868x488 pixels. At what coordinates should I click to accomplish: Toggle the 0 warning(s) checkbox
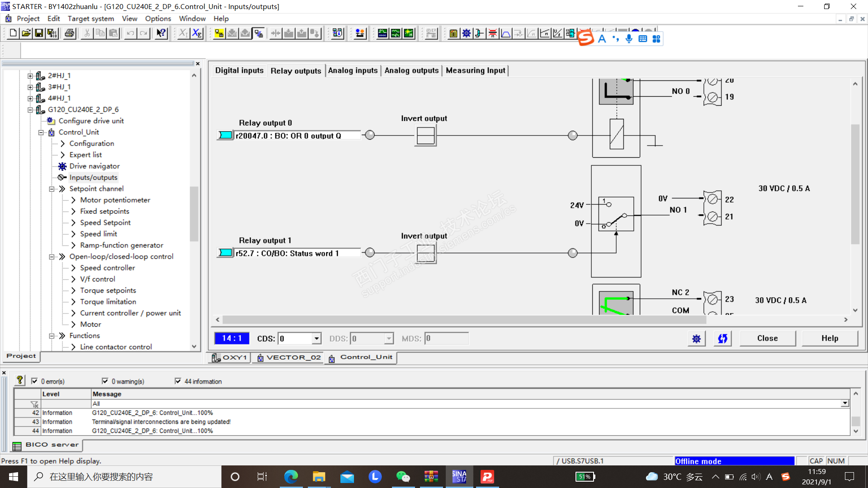click(105, 381)
